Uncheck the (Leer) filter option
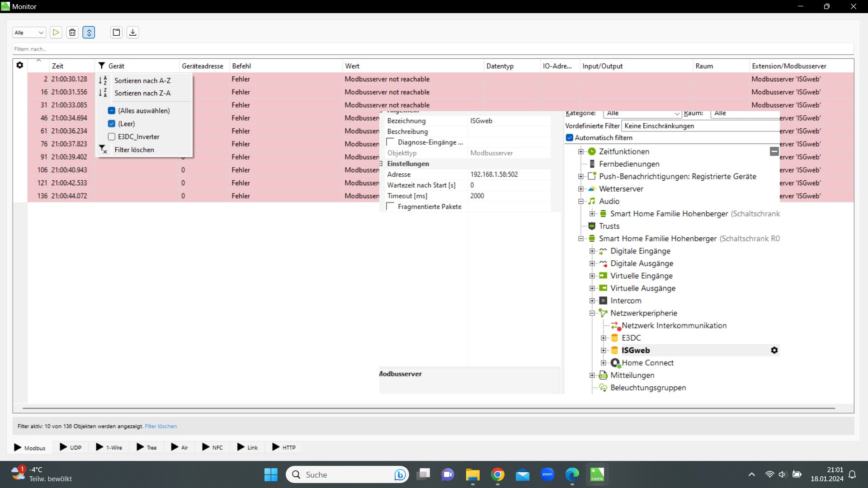The width and height of the screenshot is (868, 488). [112, 123]
